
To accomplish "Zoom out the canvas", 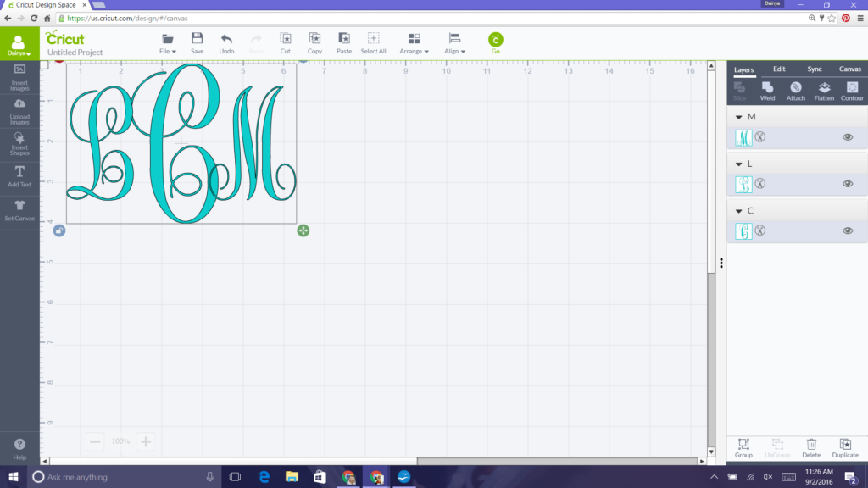I will pyautogui.click(x=95, y=441).
